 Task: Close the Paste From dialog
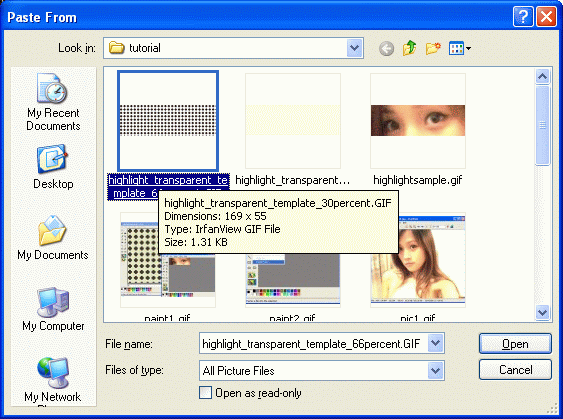pos(546,17)
